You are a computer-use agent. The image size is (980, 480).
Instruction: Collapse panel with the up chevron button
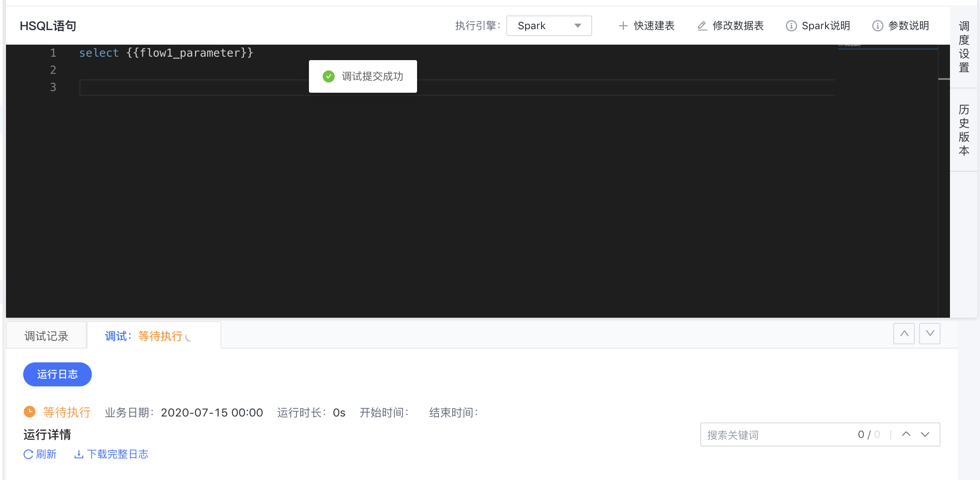pos(904,334)
